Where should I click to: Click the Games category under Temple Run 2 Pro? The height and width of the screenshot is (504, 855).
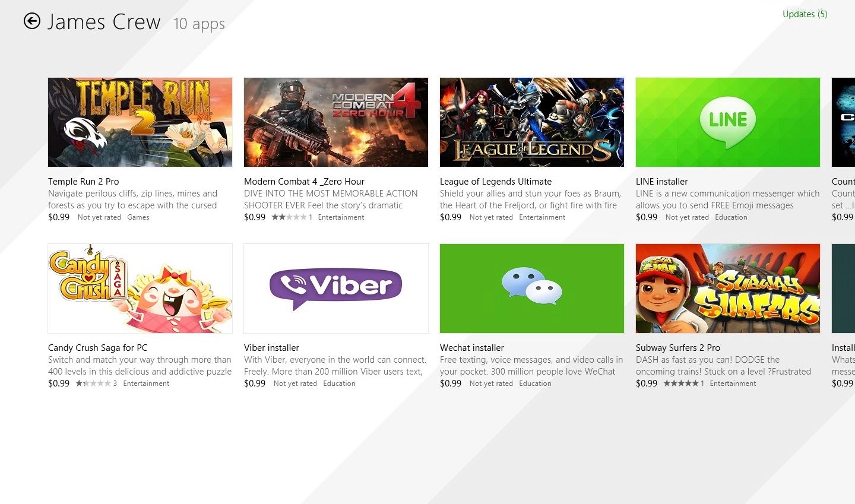pos(138,217)
